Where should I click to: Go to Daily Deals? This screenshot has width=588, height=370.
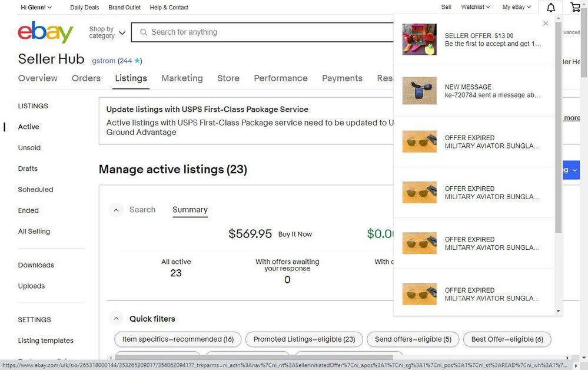[84, 7]
